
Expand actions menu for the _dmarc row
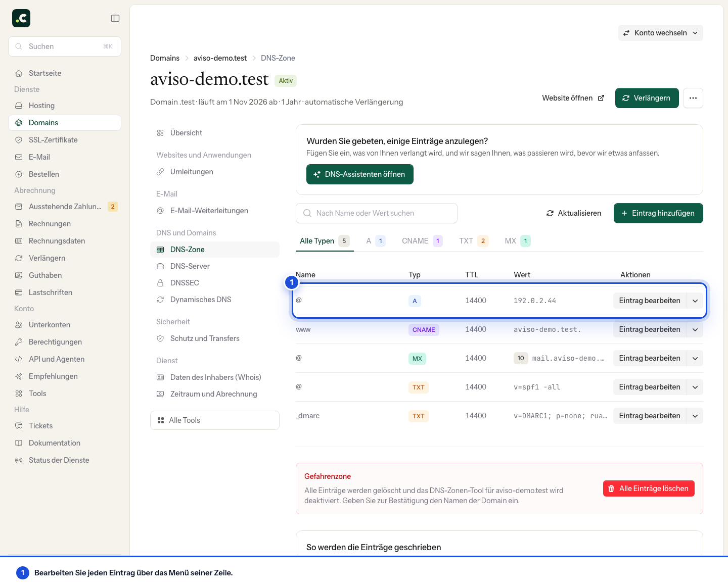tap(695, 416)
